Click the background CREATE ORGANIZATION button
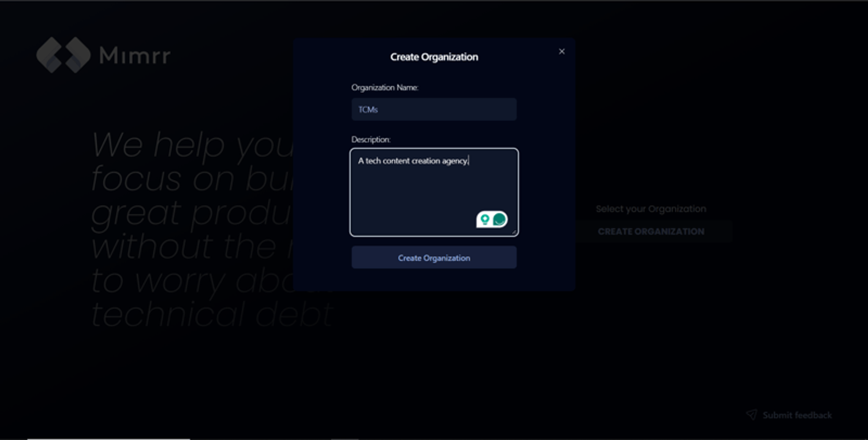Screen dimensions: 868x440 [x=651, y=232]
